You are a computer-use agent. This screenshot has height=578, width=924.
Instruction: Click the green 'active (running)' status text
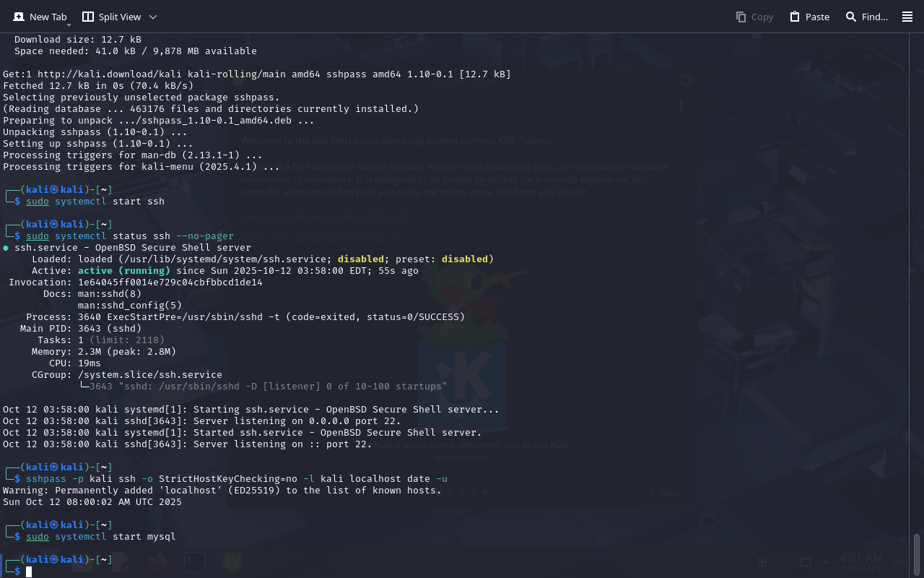(x=124, y=271)
